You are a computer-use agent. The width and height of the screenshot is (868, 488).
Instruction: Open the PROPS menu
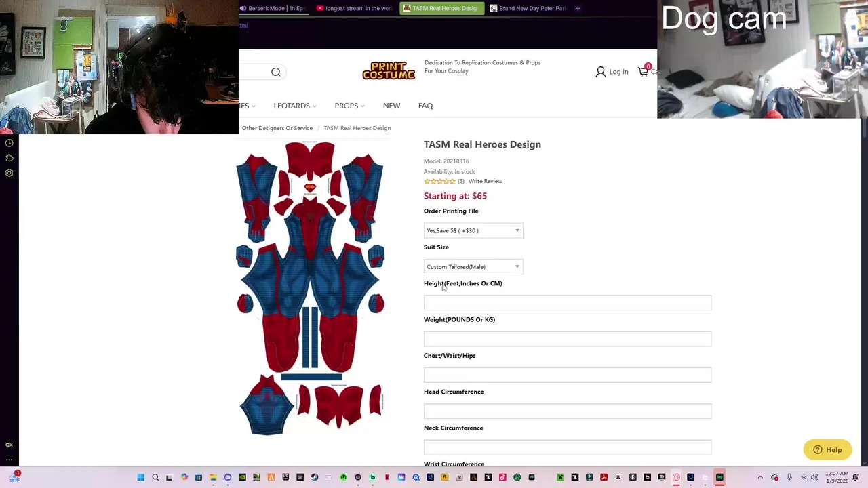pyautogui.click(x=349, y=106)
